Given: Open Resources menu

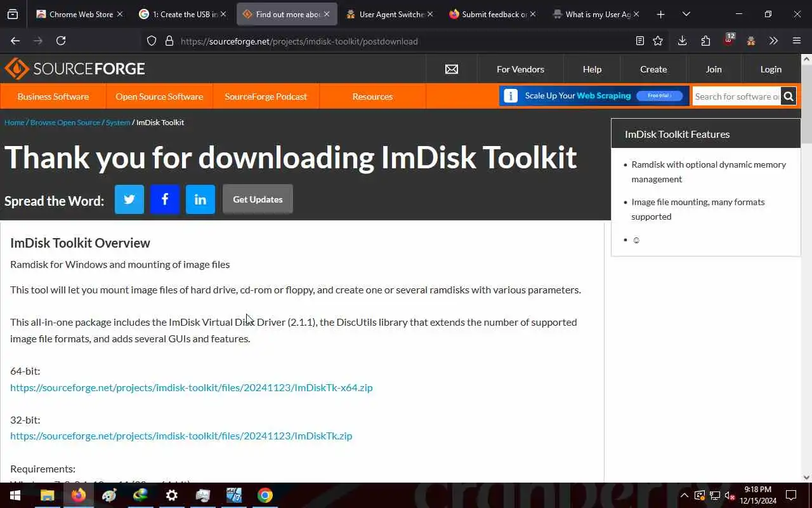Looking at the screenshot, I should click(372, 97).
